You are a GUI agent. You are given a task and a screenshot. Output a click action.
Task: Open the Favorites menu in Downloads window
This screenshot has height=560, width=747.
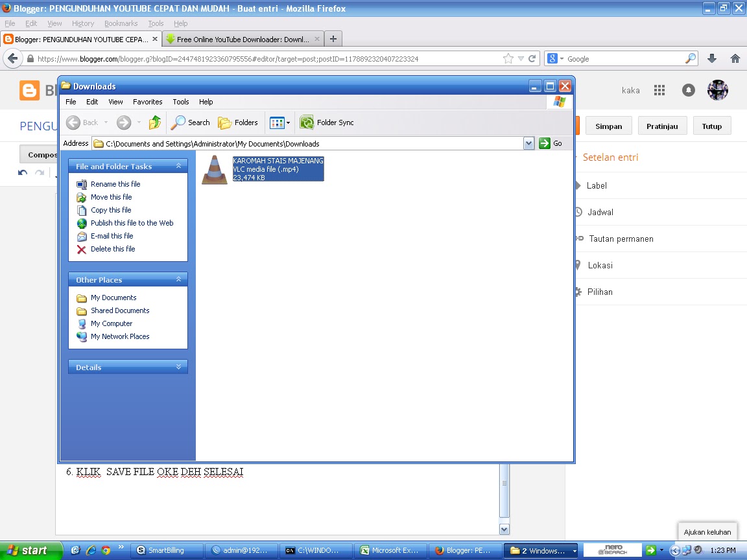[147, 102]
